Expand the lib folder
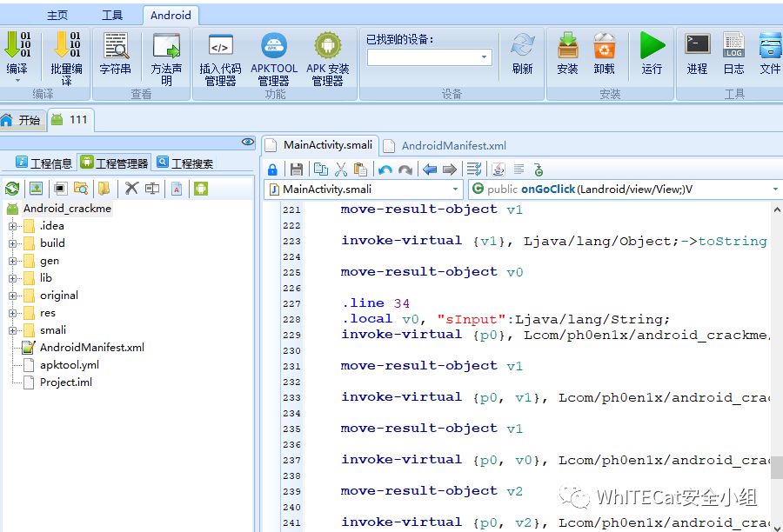This screenshot has height=532, width=783. coord(12,278)
